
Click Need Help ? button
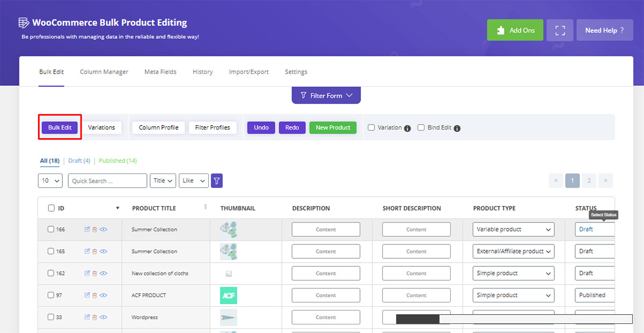605,30
